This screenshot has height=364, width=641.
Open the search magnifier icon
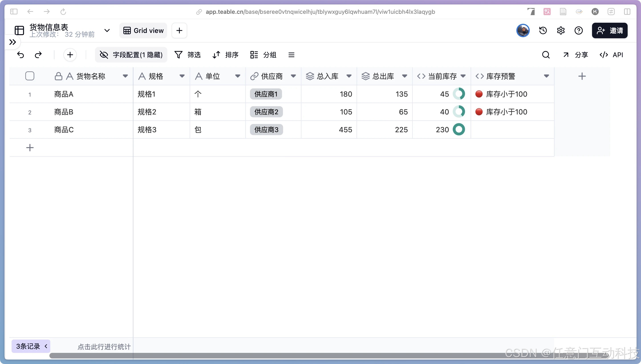546,55
